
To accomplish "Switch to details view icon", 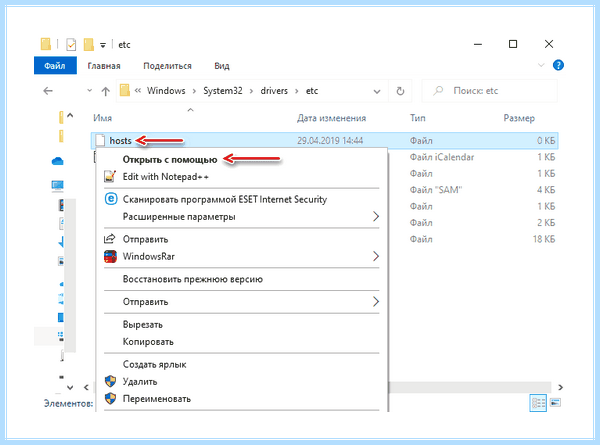I will click(x=538, y=403).
